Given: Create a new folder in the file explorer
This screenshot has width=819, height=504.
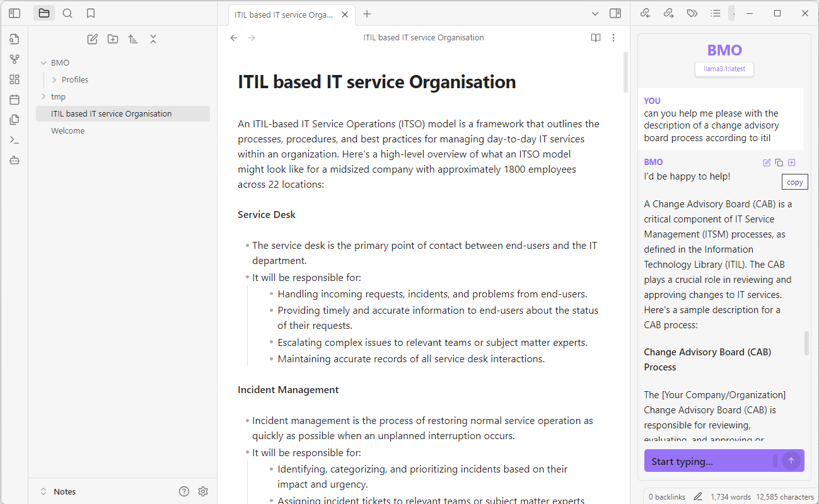Looking at the screenshot, I should click(x=113, y=39).
